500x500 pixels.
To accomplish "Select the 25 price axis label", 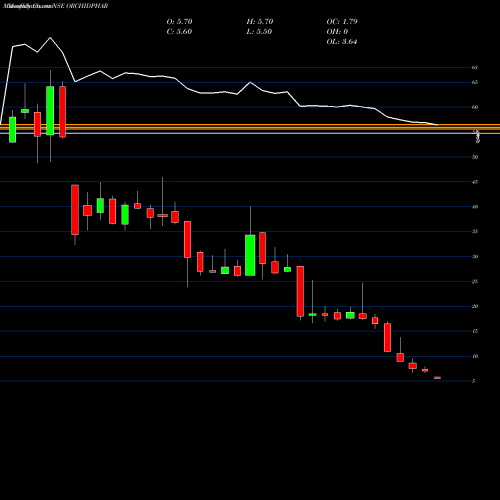I will point(475,281).
